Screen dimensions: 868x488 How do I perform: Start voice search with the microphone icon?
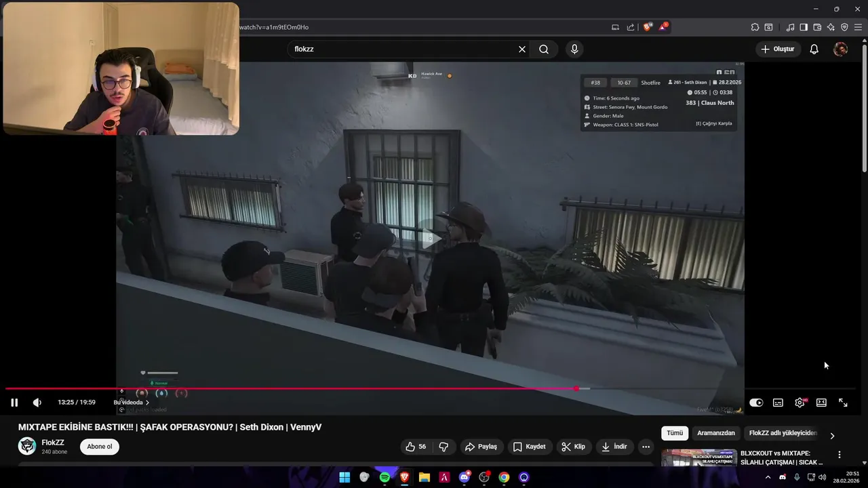[574, 49]
